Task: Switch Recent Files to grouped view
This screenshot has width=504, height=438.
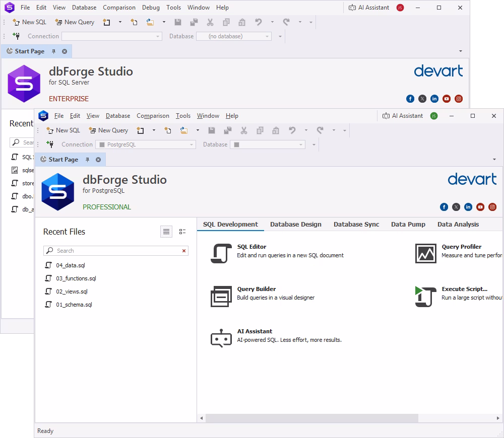Action: pos(182,232)
